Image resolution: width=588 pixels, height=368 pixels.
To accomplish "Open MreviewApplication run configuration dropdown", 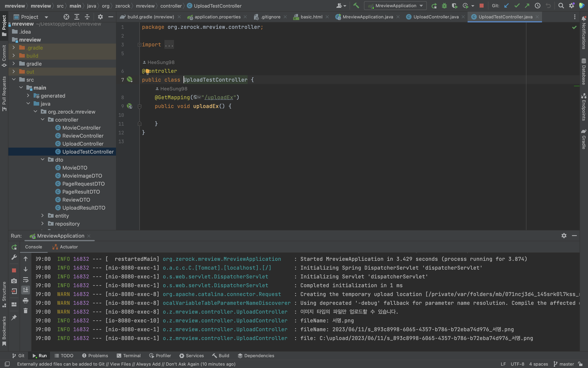I will point(395,6).
